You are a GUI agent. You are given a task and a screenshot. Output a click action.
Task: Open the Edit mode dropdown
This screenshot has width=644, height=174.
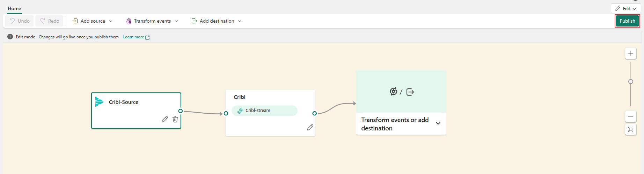(x=626, y=8)
